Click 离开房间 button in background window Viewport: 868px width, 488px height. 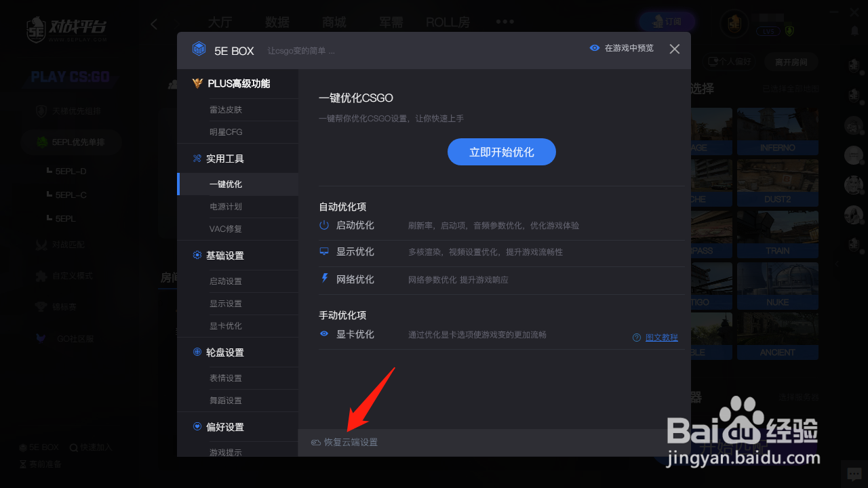click(791, 62)
